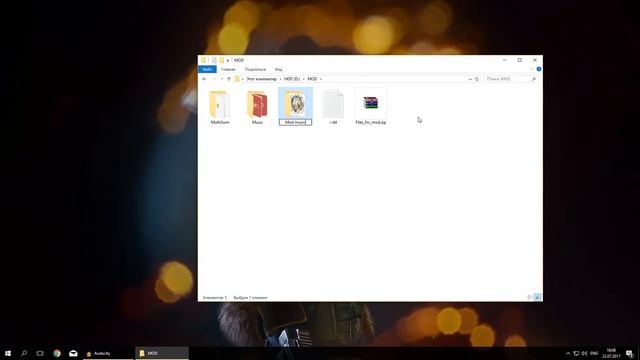The height and width of the screenshot is (360, 640).
Task: Select the folder thumbnail with the portrait image
Action: (296, 103)
